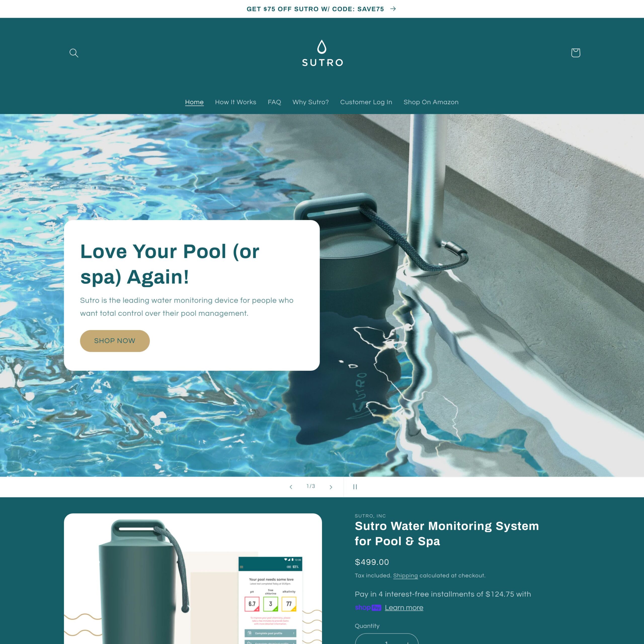Click the Shop Now button
The image size is (644, 644).
[114, 341]
